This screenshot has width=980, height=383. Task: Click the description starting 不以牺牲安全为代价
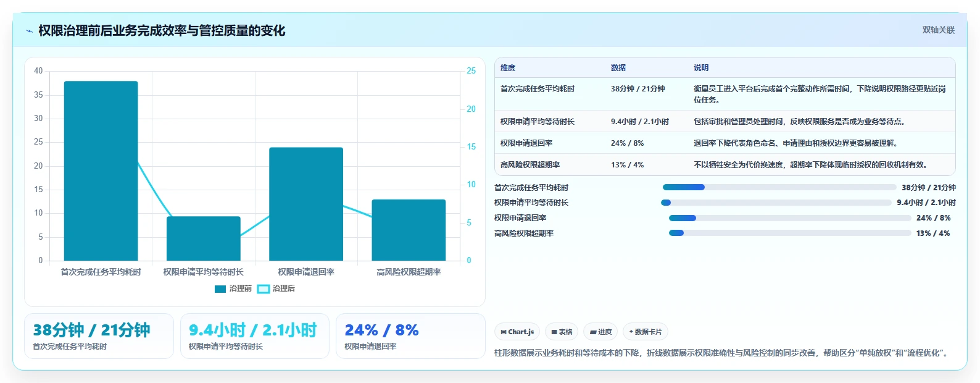coord(810,165)
